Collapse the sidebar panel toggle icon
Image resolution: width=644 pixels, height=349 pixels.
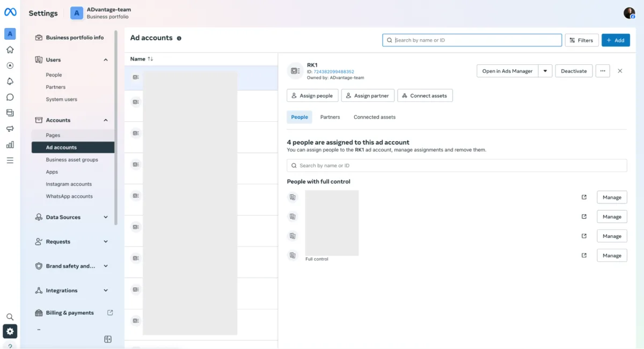(x=108, y=339)
